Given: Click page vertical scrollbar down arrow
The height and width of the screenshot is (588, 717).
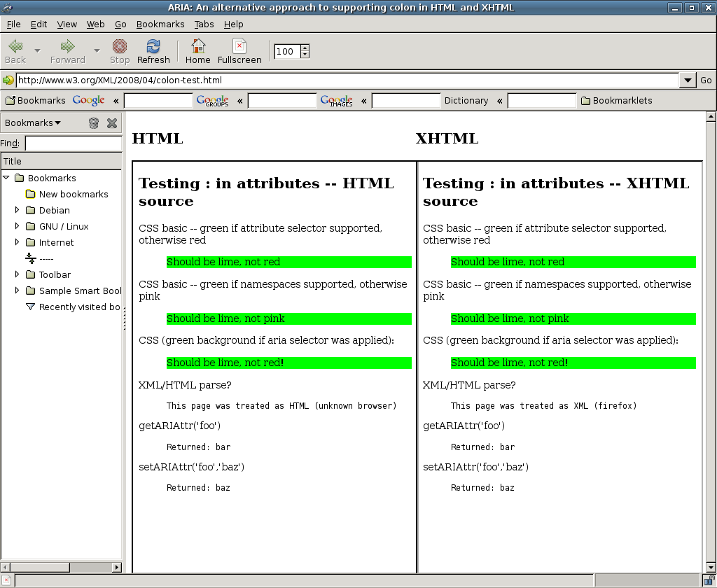Looking at the screenshot, I should [711, 568].
